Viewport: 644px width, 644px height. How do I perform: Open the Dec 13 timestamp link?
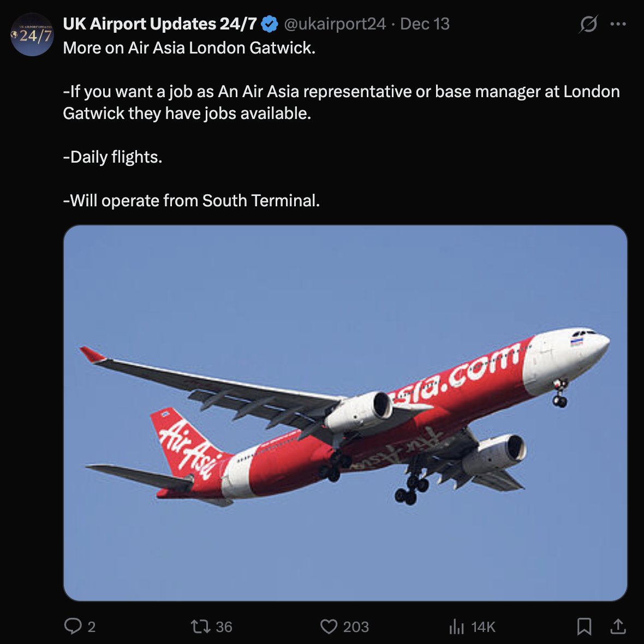coord(425,24)
